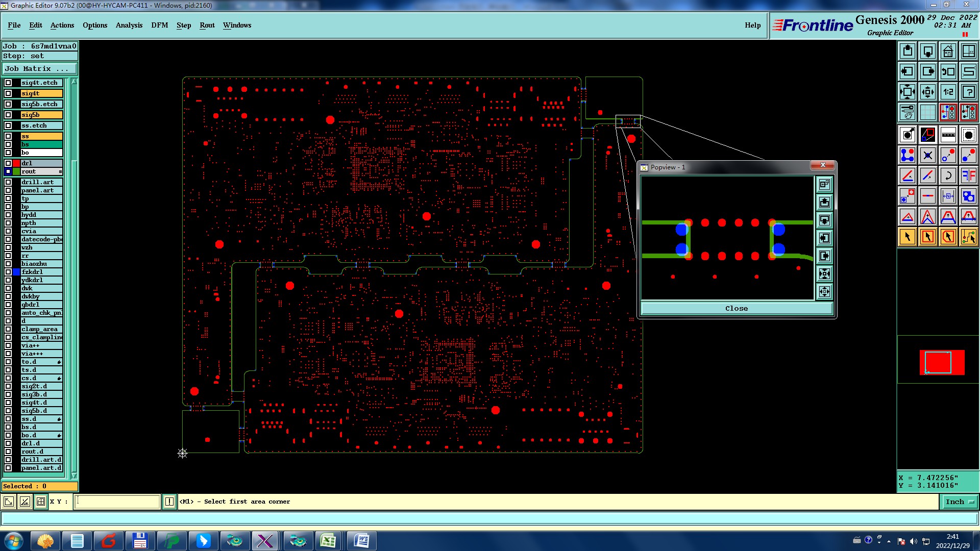Enable the biaozhu layer checkbox
Screen dimensions: 980x551
point(8,264)
